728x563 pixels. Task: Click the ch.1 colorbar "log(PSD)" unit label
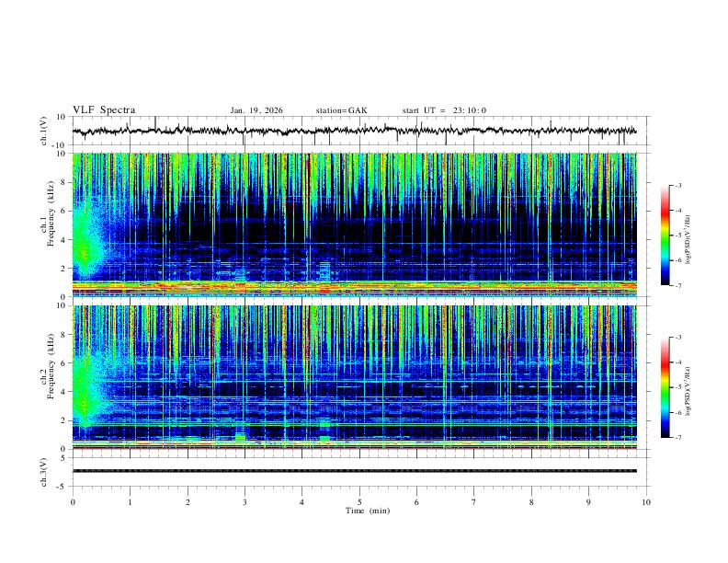(688, 240)
